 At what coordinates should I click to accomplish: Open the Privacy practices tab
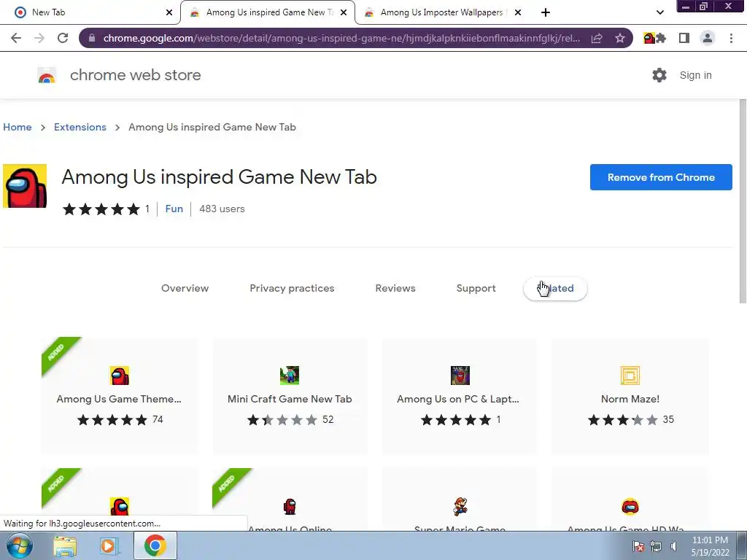(x=292, y=288)
